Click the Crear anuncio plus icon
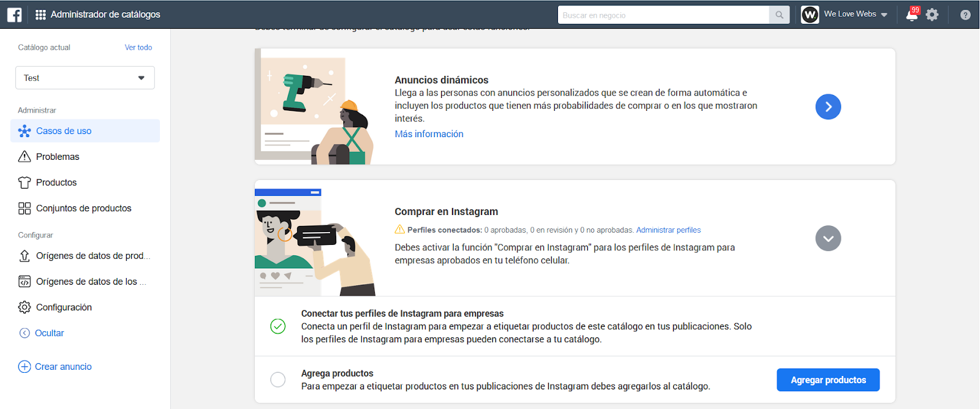Screen dimensions: 980x409 (x=24, y=367)
